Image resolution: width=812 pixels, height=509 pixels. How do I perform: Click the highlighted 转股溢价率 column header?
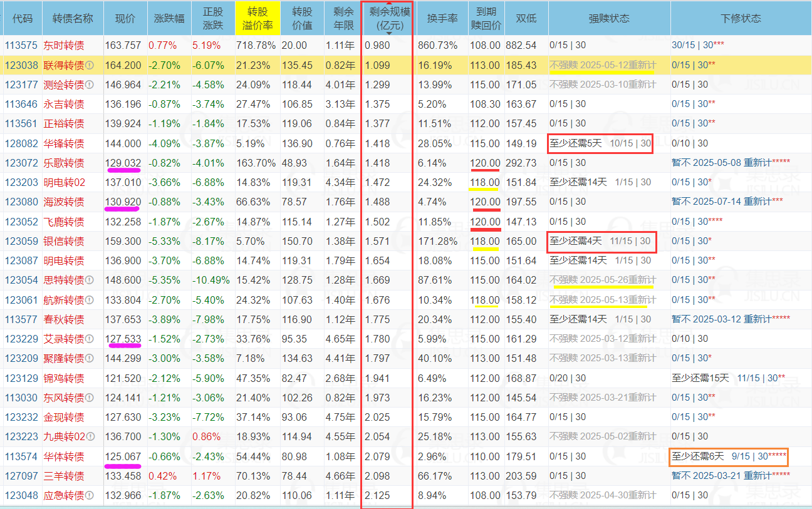click(258, 18)
